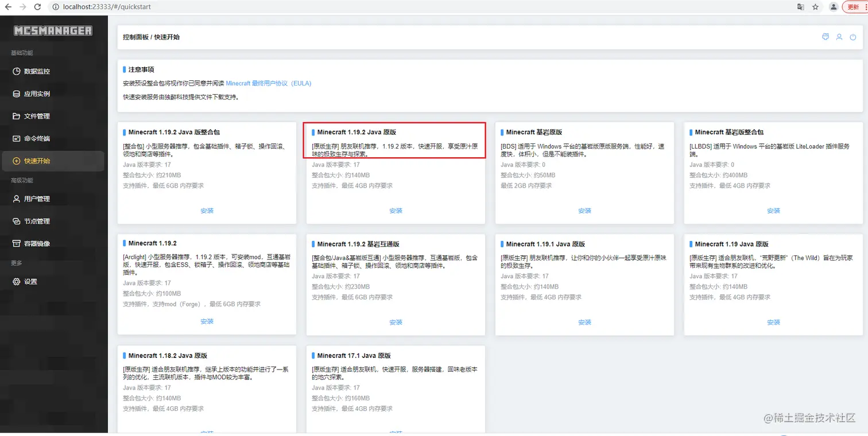Open 命令终端 in the sidebar
Screen dimensions: 868x436
tap(52, 138)
